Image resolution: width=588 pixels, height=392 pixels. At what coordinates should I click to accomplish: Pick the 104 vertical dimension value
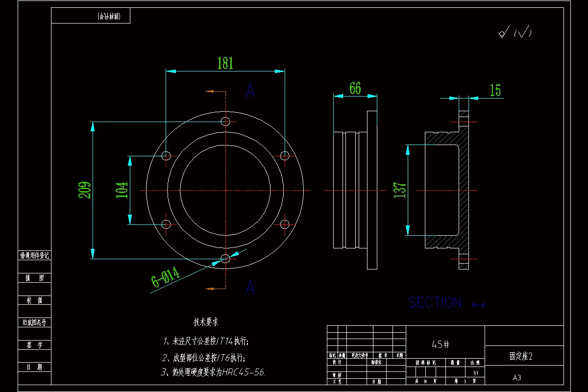[122, 190]
